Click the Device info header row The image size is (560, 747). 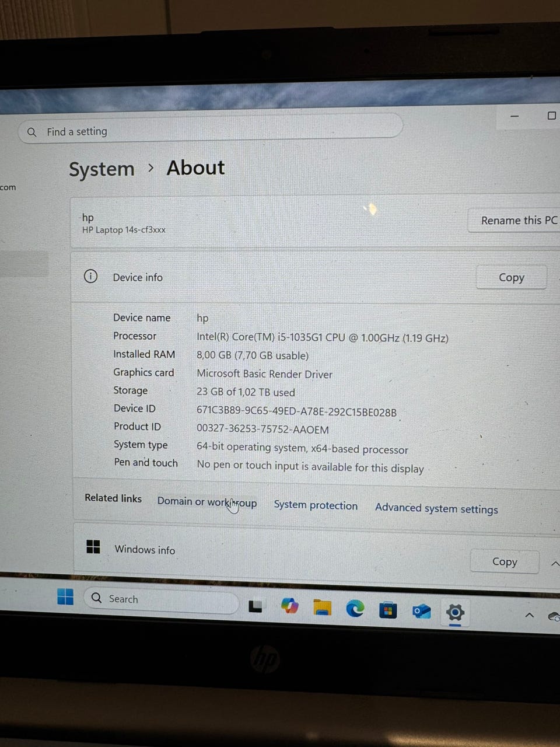[315, 277]
